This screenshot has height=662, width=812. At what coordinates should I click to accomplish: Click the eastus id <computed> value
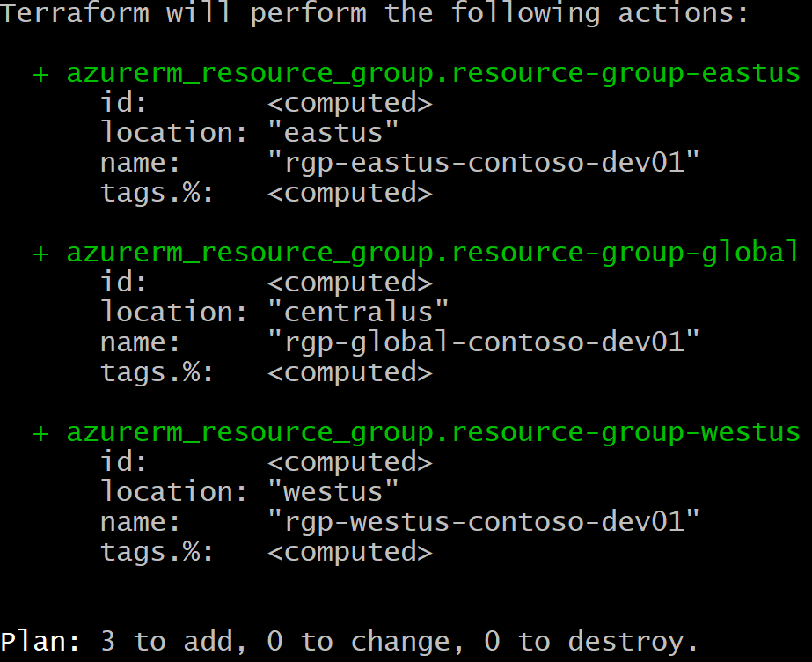click(x=349, y=103)
